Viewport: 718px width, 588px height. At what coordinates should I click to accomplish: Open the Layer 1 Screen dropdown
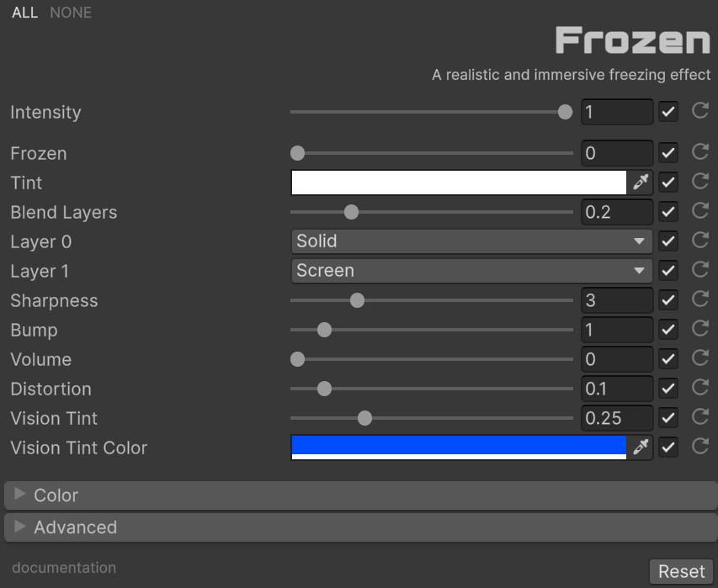tap(471, 271)
